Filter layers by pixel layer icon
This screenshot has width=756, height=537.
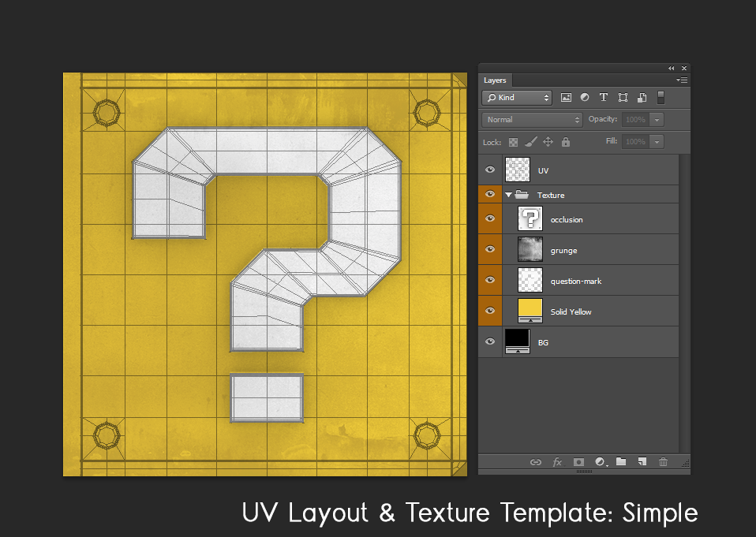coord(566,97)
